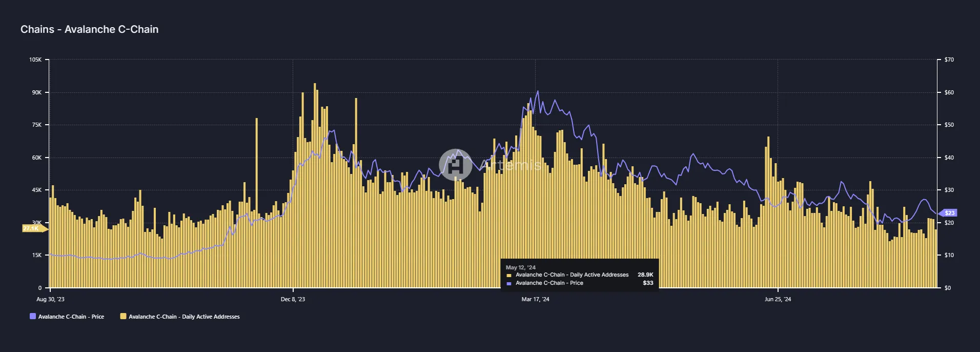Click the 28.9K value in tooltip
Image resolution: width=980 pixels, height=352 pixels.
645,275
